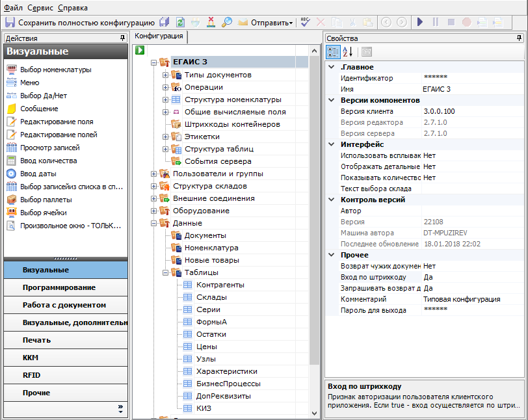Pin the Свойства panel

click(519, 38)
